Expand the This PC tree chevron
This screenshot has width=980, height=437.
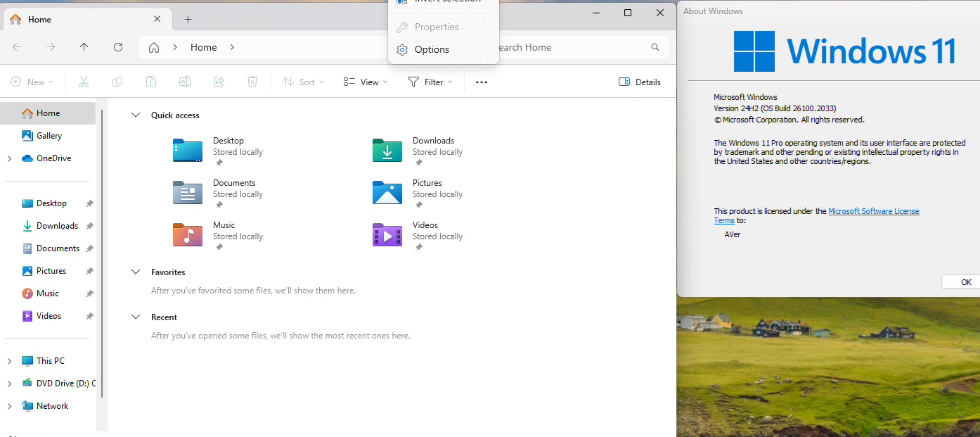point(9,361)
